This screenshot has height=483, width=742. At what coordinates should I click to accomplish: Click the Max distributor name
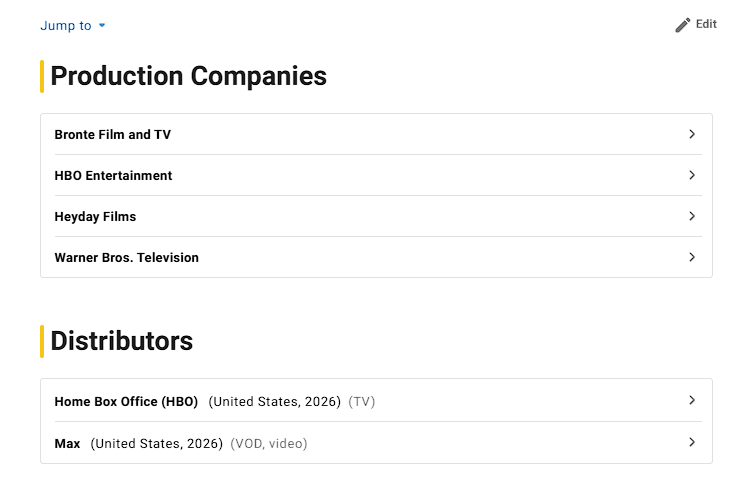[x=67, y=444]
